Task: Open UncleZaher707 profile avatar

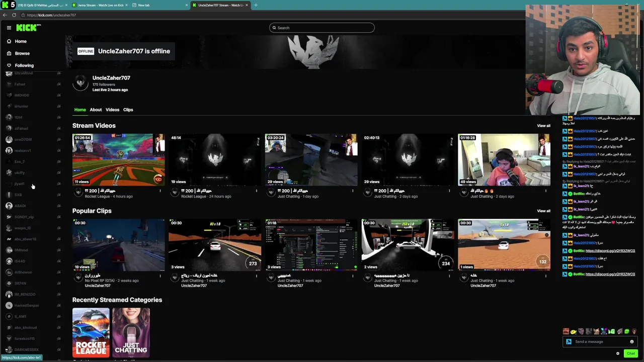Action: click(80, 83)
